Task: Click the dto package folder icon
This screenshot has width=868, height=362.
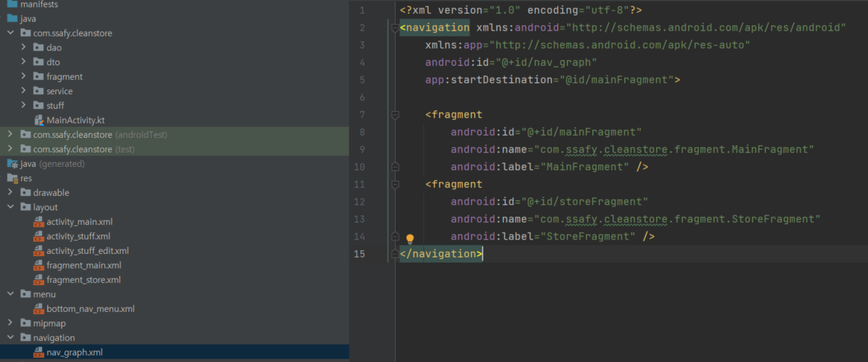Action: 38,62
